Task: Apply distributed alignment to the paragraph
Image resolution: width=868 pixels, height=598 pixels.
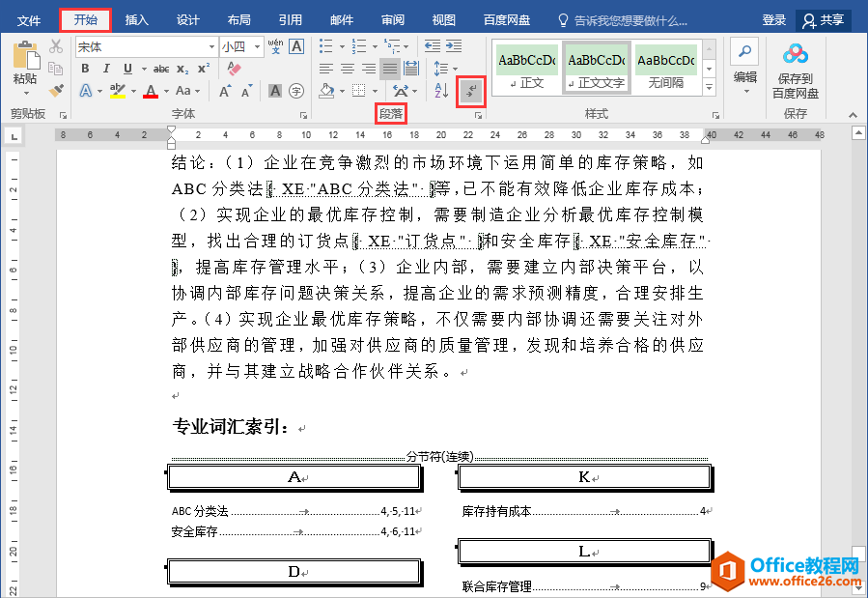Action: [411, 69]
